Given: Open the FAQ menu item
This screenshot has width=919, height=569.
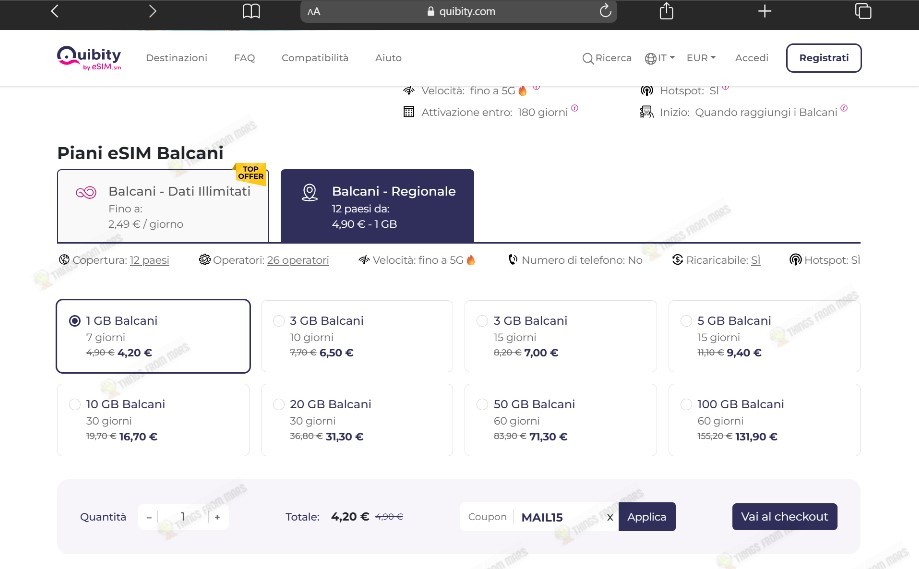Looking at the screenshot, I should (244, 58).
